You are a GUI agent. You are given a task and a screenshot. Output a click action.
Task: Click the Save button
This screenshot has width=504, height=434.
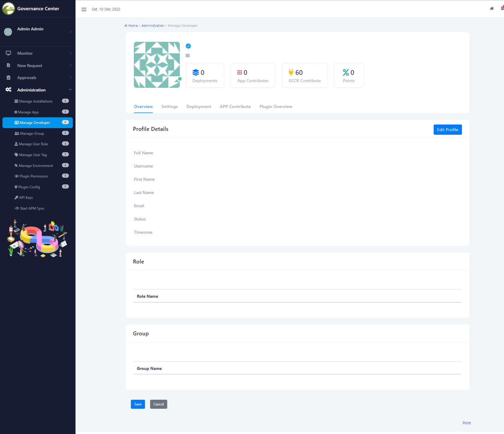click(x=138, y=404)
